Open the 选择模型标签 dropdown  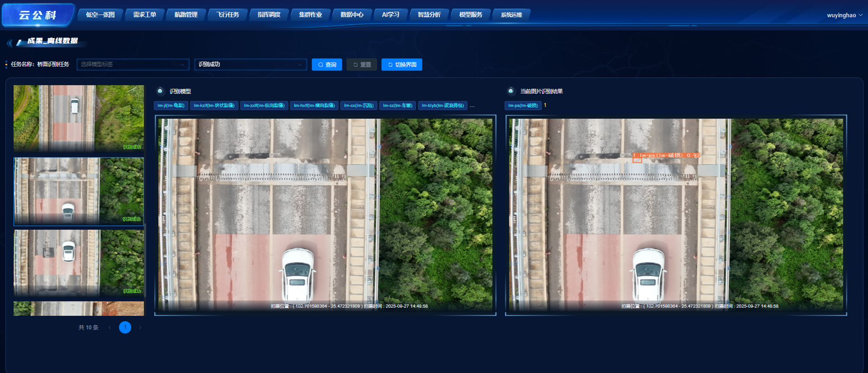tap(133, 64)
